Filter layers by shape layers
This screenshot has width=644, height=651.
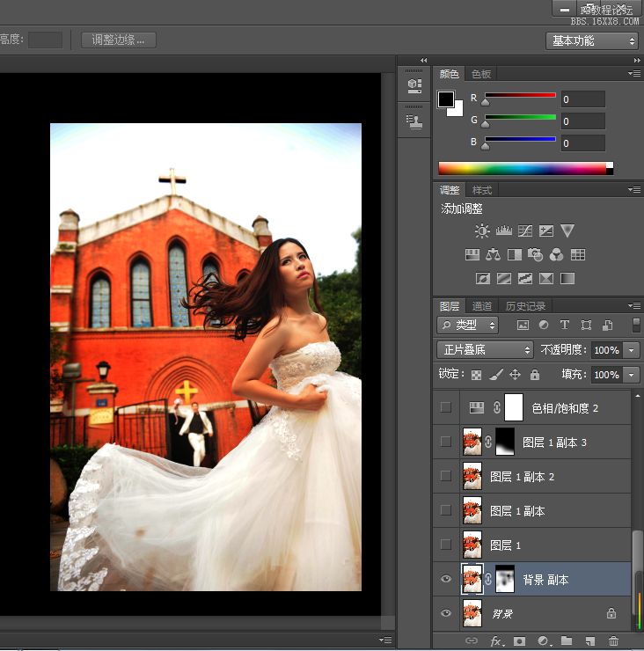pos(586,325)
